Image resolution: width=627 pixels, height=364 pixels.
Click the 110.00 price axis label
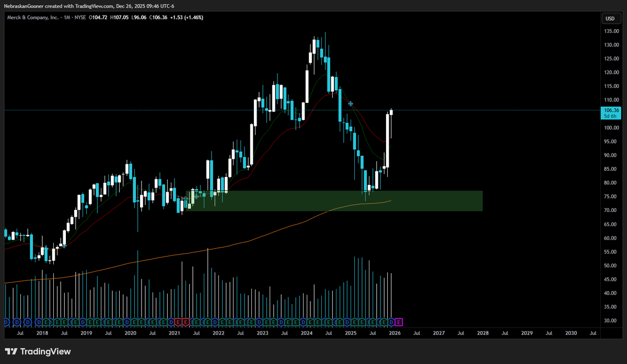[x=611, y=100]
